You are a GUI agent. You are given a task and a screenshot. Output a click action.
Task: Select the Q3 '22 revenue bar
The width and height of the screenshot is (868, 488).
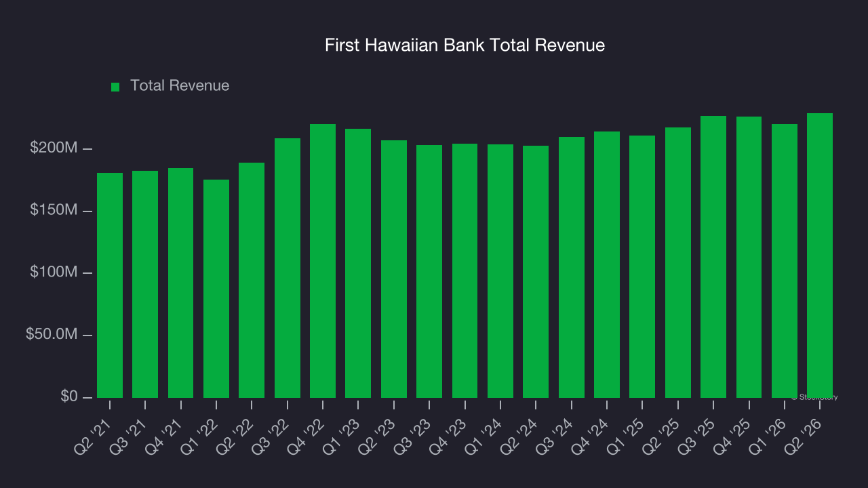coord(288,268)
